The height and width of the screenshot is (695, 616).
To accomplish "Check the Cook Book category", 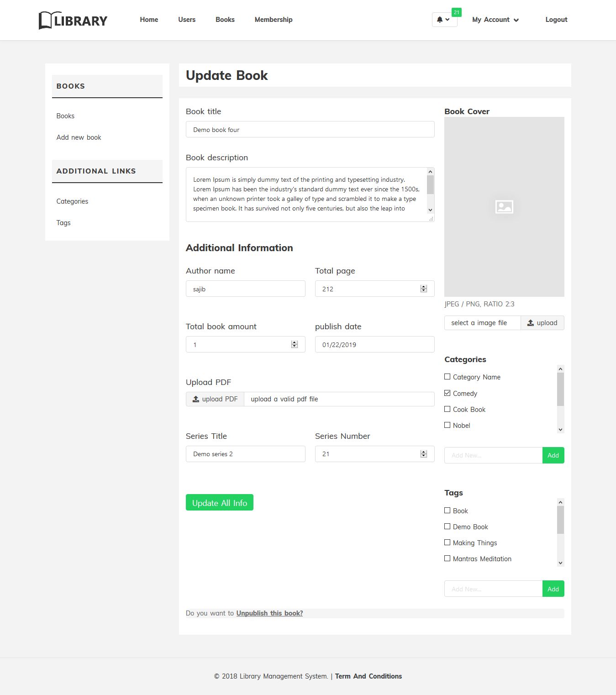I will tap(448, 409).
